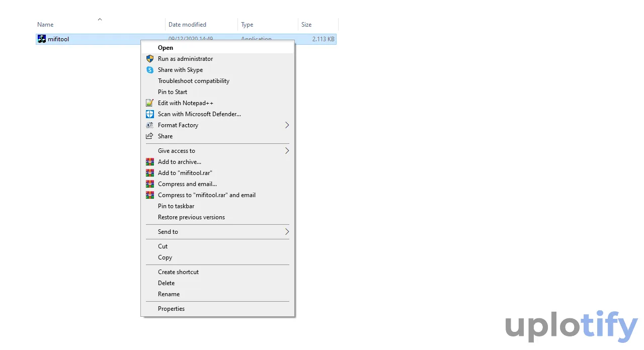
Task: Expand the Format Factory submenu arrow
Action: (287, 125)
